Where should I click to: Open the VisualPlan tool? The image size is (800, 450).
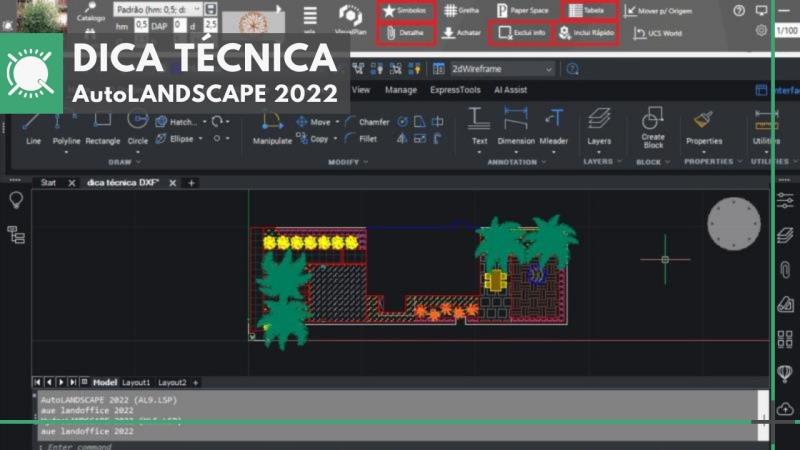pyautogui.click(x=351, y=19)
